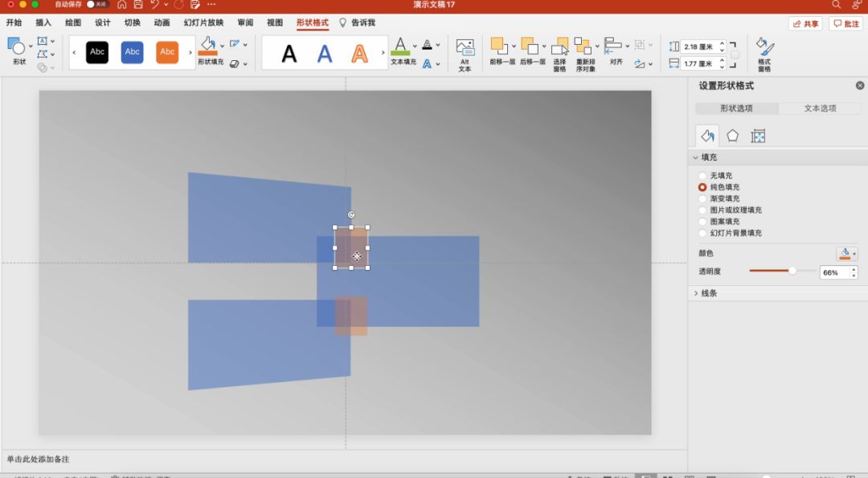868x478 pixels.
Task: Click the rotate objects icon
Action: click(x=640, y=63)
